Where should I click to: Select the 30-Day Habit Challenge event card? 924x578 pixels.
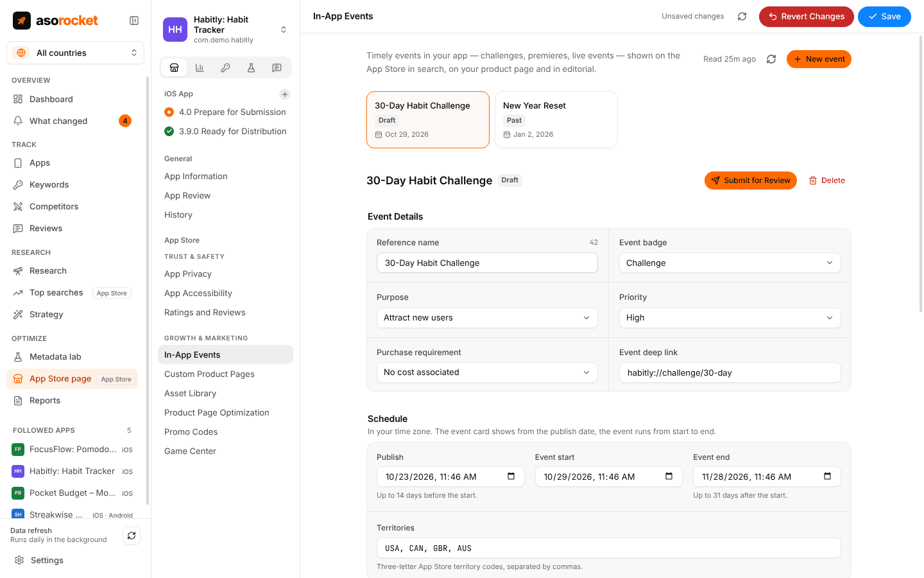428,119
